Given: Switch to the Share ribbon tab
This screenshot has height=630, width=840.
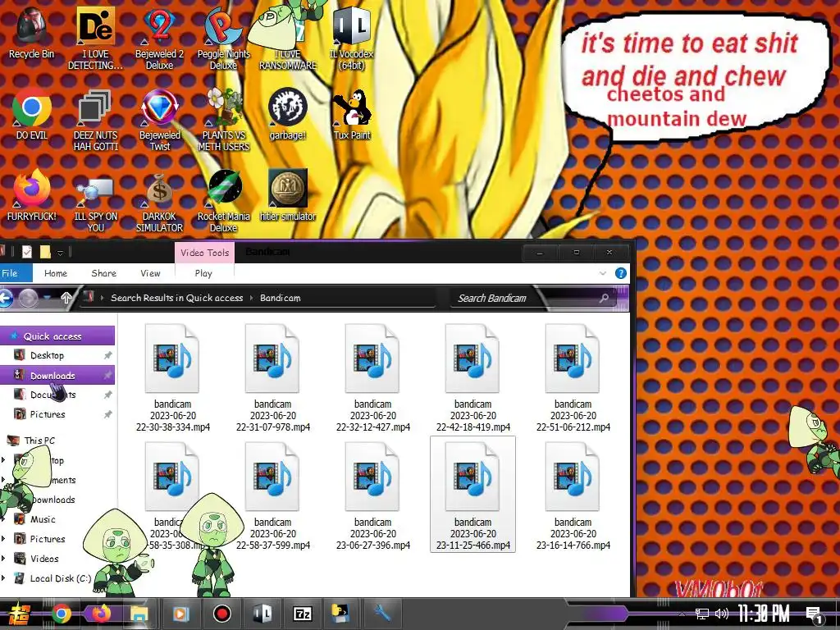Looking at the screenshot, I should coord(103,273).
